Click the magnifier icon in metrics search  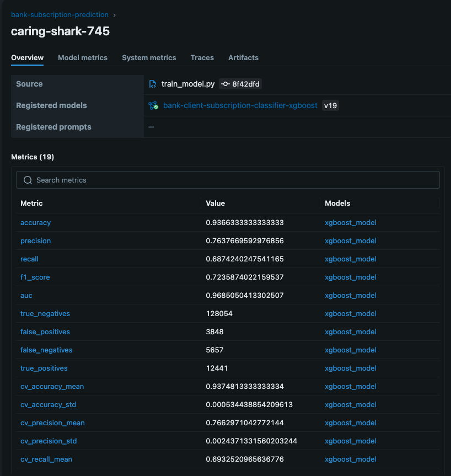28,180
